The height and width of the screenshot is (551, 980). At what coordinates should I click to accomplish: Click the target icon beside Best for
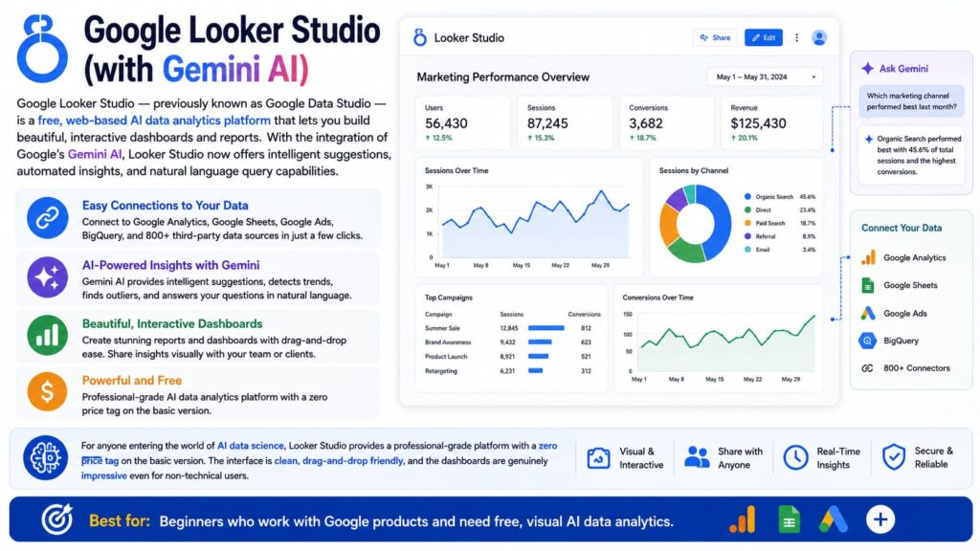point(56,519)
